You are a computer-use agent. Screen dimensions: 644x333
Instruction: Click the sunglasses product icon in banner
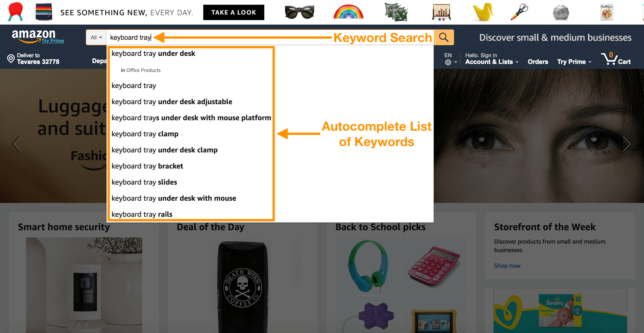[x=299, y=13]
